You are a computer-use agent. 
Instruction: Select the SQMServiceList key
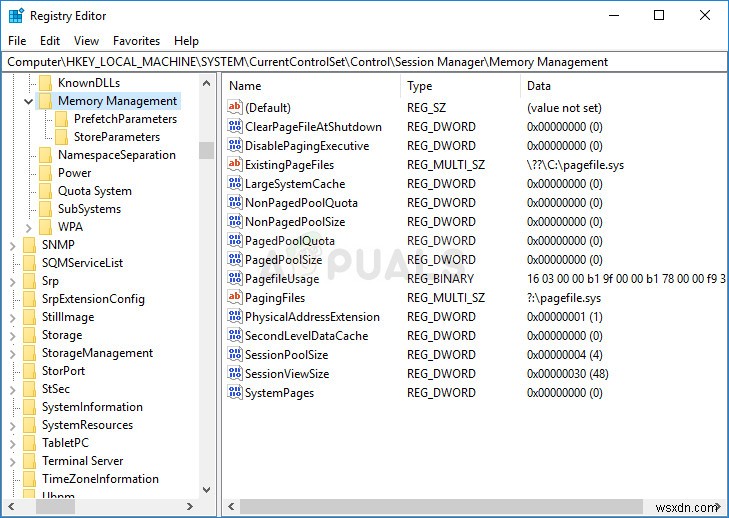(82, 263)
